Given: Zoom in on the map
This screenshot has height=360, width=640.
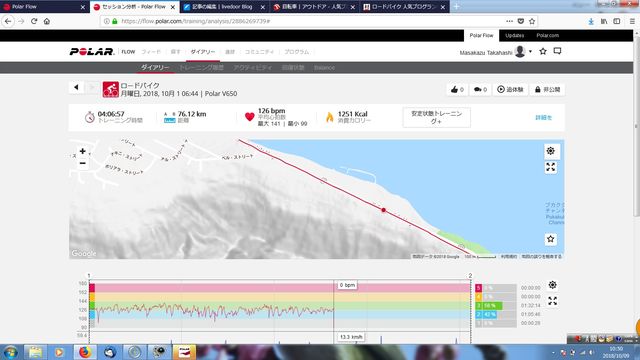Looking at the screenshot, I should pyautogui.click(x=82, y=151).
